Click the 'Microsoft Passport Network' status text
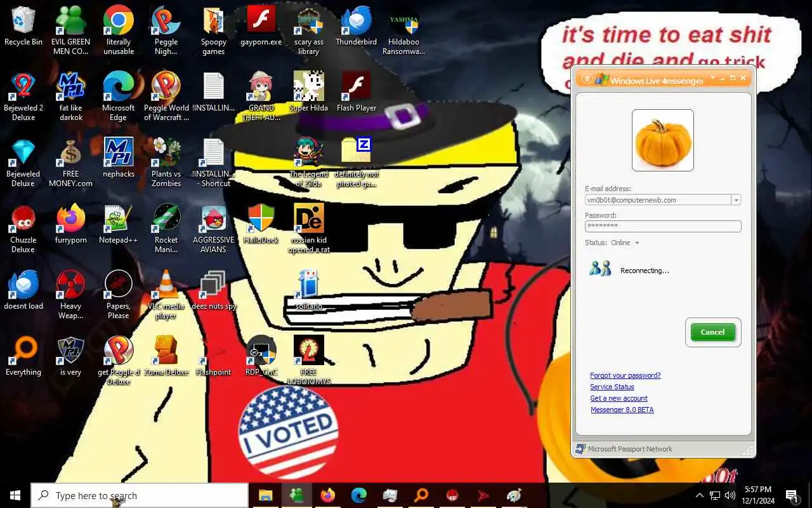This screenshot has width=812, height=508. (630, 449)
